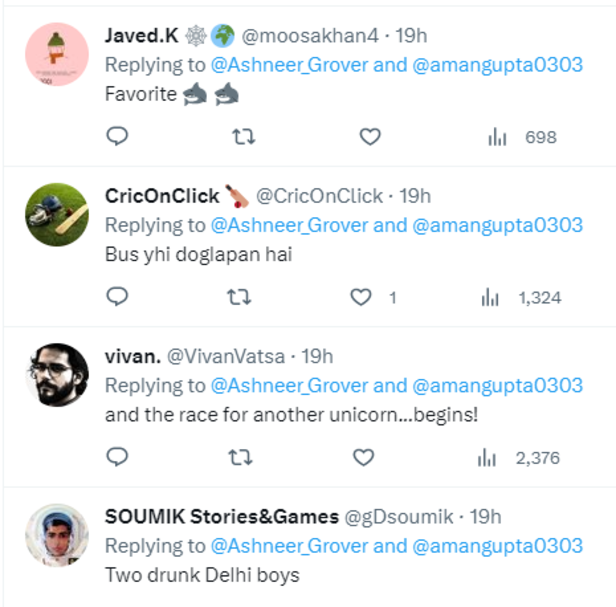Like Javed.K's Favorite tweet
This screenshot has width=616, height=607.
pyautogui.click(x=370, y=137)
